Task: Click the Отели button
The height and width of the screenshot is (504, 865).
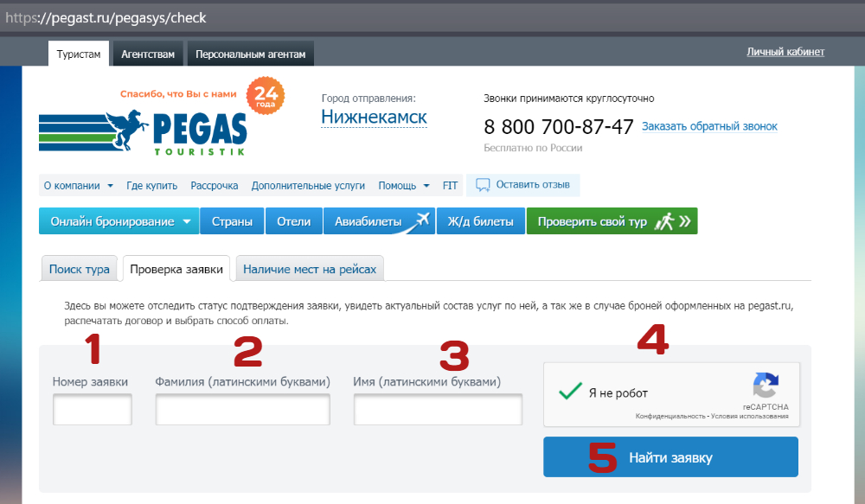Action: click(294, 221)
